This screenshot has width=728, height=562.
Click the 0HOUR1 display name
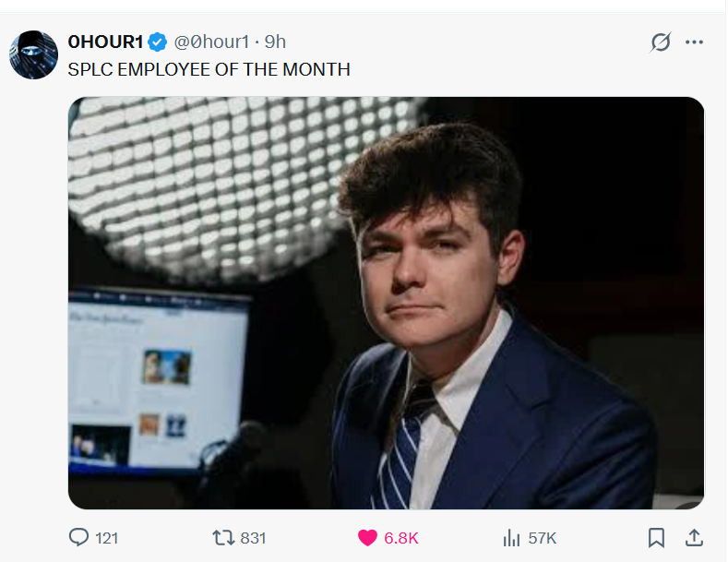coord(105,42)
